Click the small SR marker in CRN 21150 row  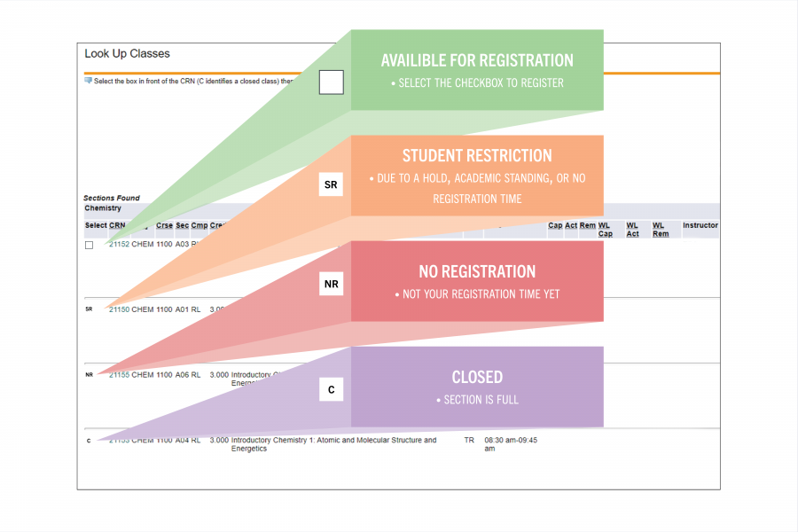click(x=89, y=309)
